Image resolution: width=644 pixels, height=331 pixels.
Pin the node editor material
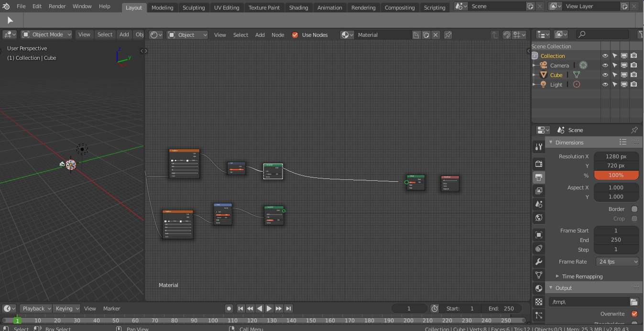(448, 35)
